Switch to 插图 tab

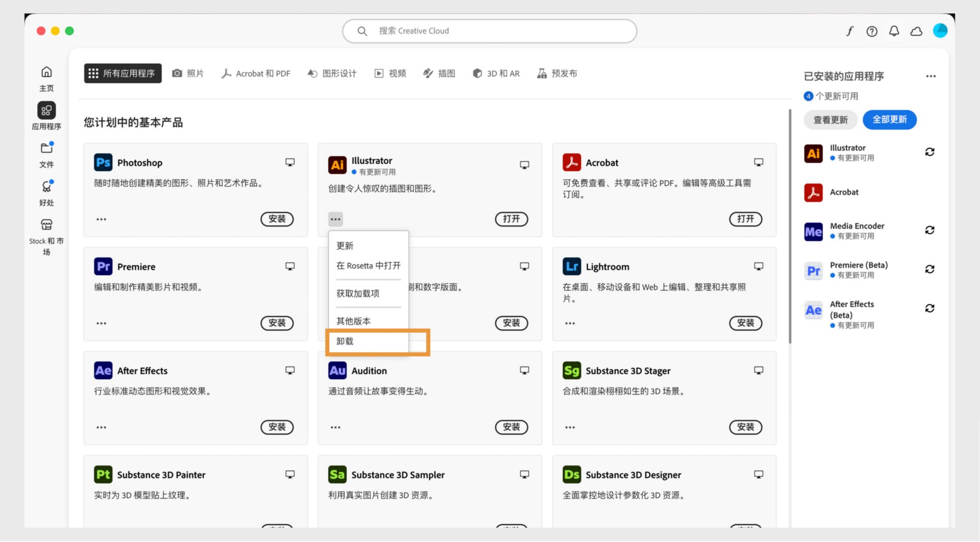(x=439, y=73)
